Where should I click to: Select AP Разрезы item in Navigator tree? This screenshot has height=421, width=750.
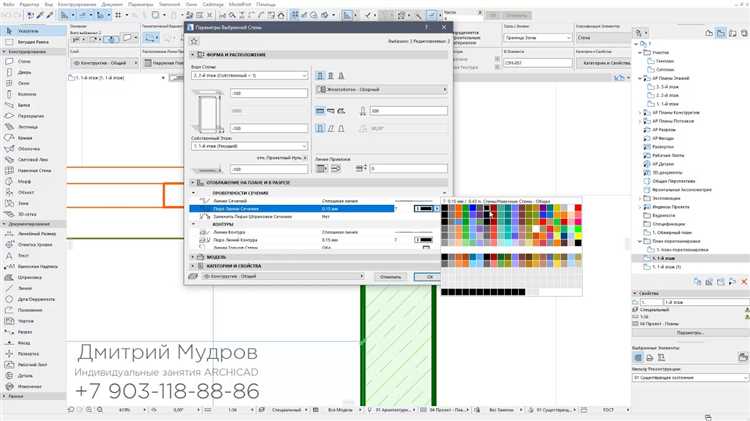click(664, 130)
